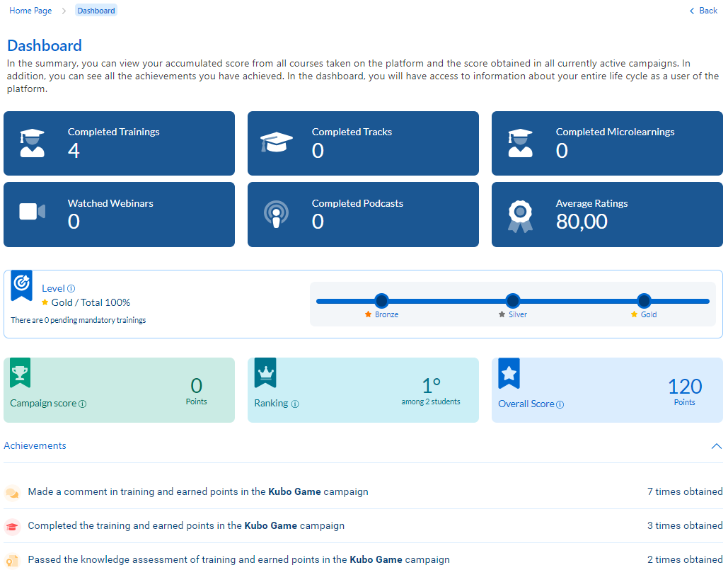Click the info icon next to Campaign score
The width and height of the screenshot is (728, 570).
[x=83, y=404]
